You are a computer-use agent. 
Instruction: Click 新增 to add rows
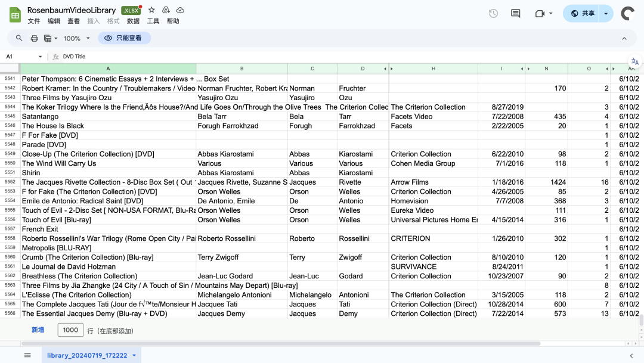pos(38,330)
